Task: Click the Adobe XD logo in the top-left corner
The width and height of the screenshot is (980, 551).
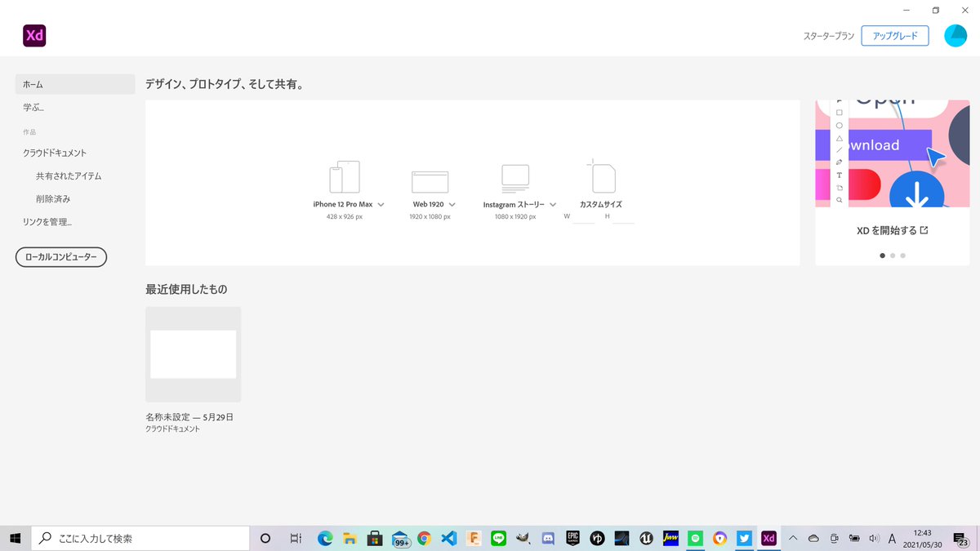Action: [33, 35]
